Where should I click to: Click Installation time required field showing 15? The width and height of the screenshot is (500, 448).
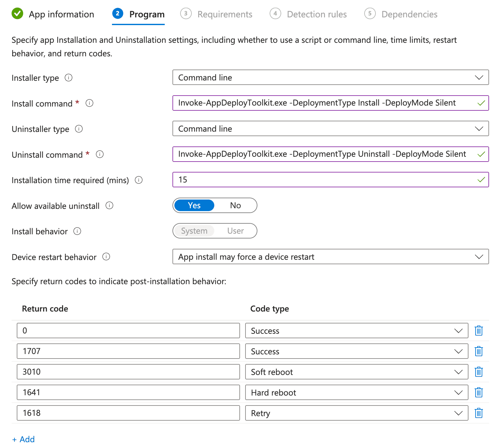pyautogui.click(x=331, y=180)
